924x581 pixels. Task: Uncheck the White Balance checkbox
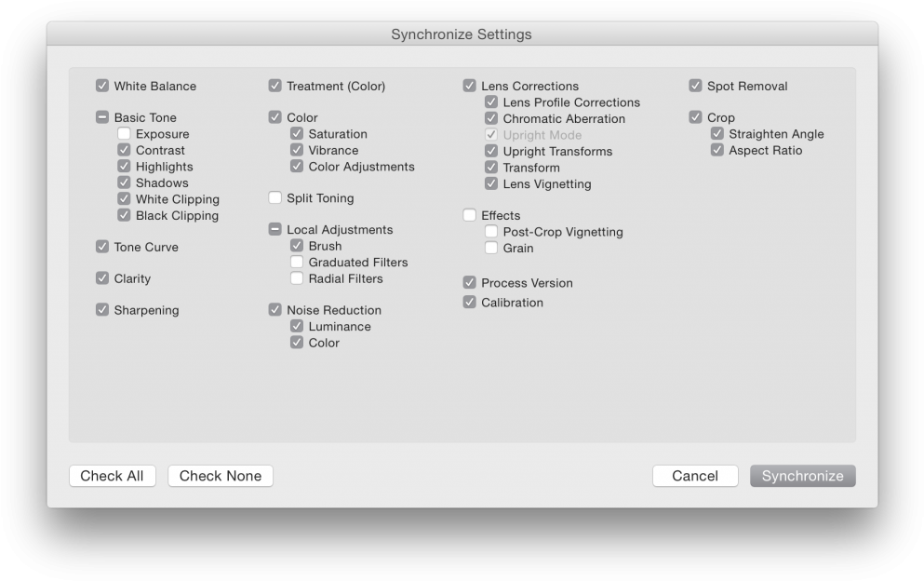tap(102, 86)
